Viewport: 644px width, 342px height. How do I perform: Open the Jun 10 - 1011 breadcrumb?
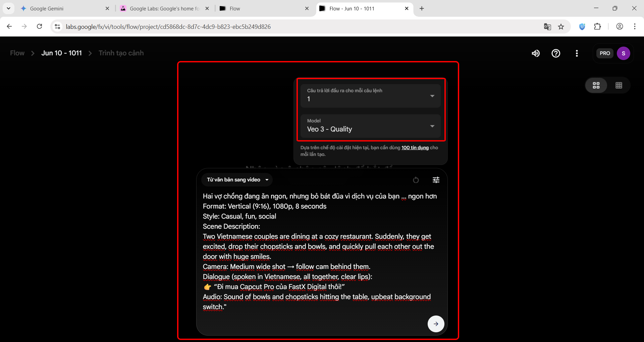(61, 53)
